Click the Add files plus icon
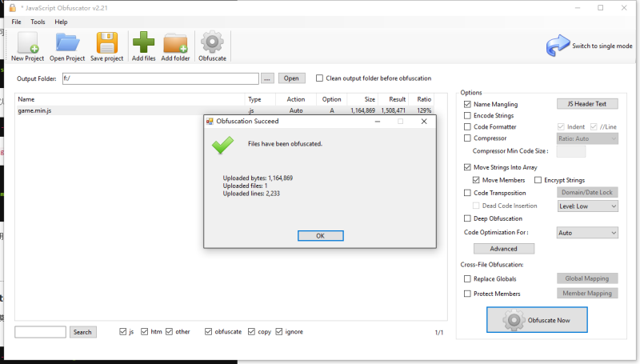 [144, 43]
